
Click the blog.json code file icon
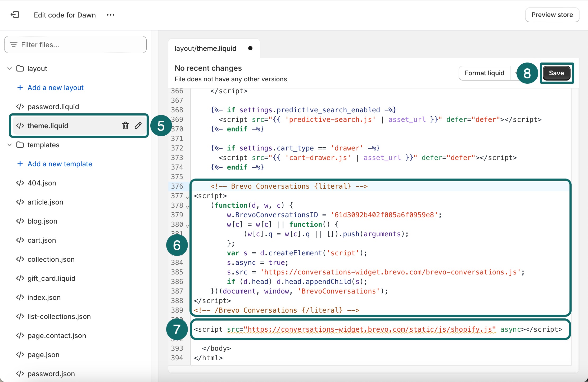pos(20,221)
